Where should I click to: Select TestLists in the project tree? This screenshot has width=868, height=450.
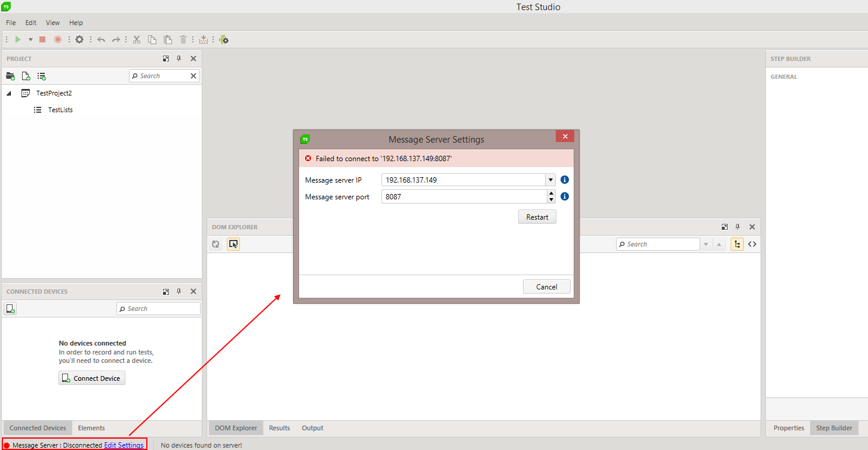(x=60, y=110)
